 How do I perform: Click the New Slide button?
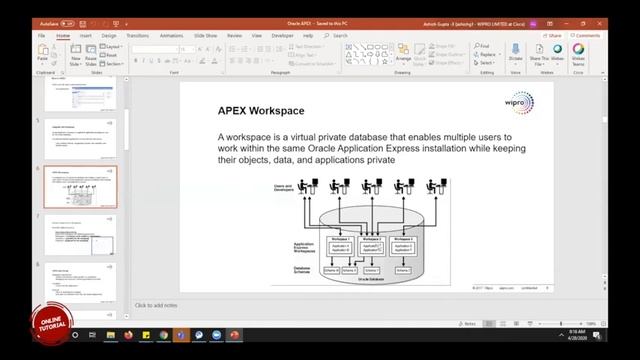click(x=76, y=55)
